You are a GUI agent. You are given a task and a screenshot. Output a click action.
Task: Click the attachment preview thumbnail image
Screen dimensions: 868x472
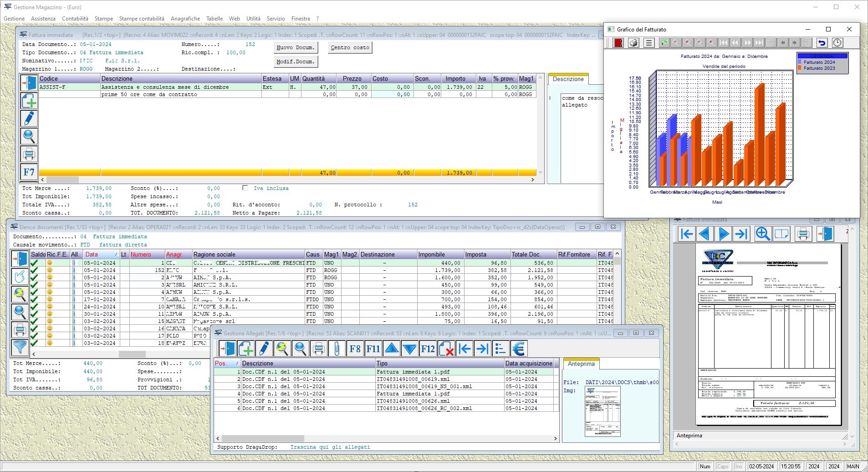point(602,411)
